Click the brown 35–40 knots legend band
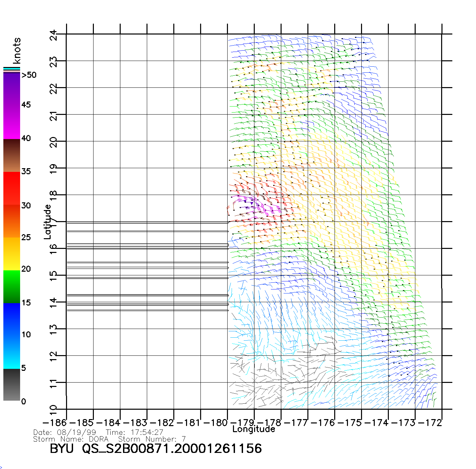 point(12,155)
